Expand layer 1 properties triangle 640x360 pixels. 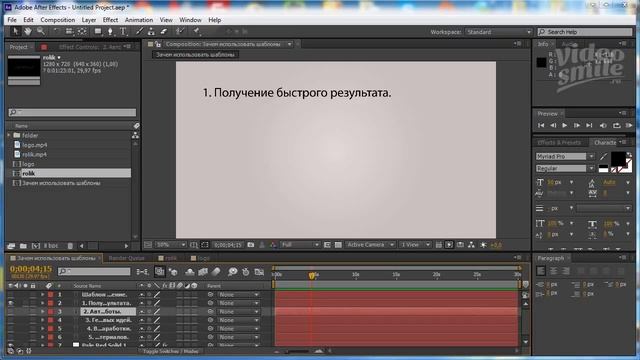42,295
